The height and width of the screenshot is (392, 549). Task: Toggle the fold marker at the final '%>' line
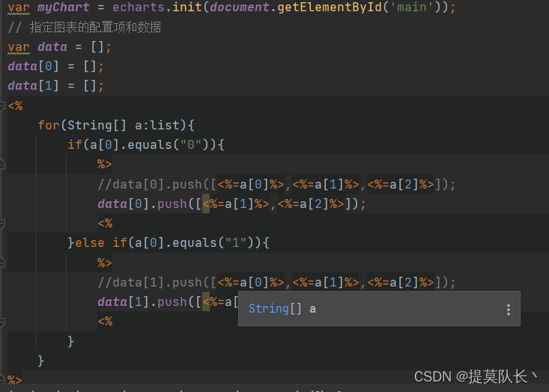tap(2, 379)
